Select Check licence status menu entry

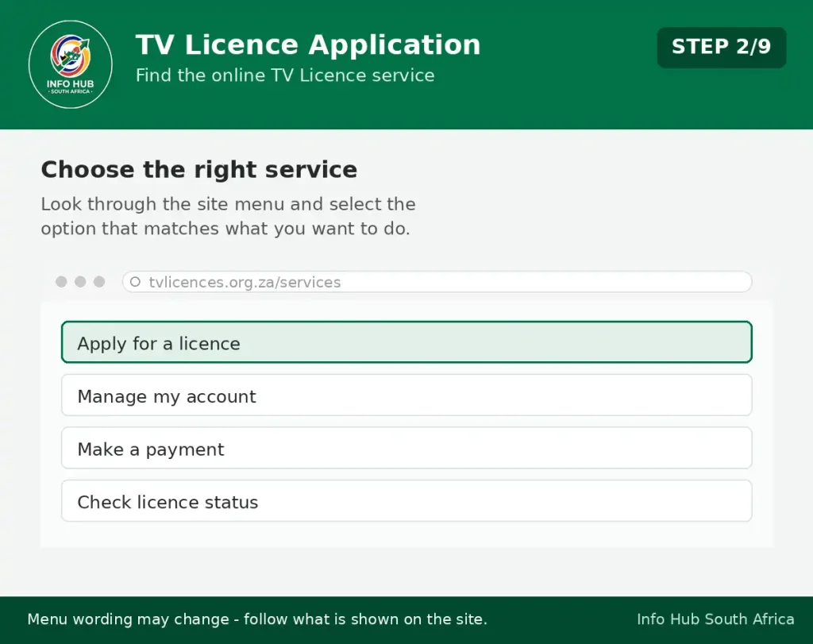tap(406, 501)
